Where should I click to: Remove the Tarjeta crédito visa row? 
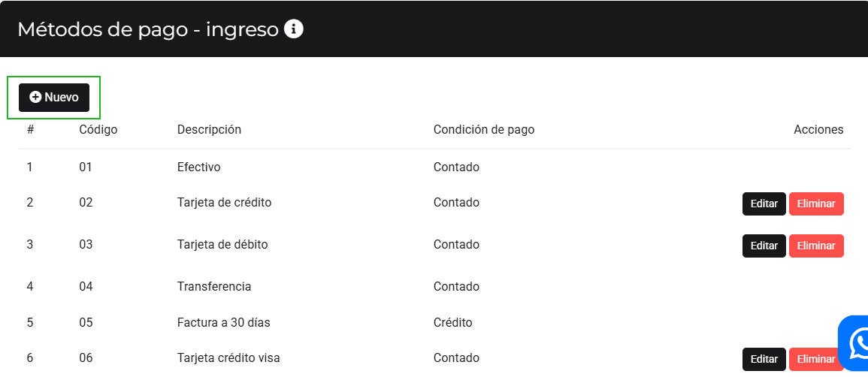[x=812, y=359]
